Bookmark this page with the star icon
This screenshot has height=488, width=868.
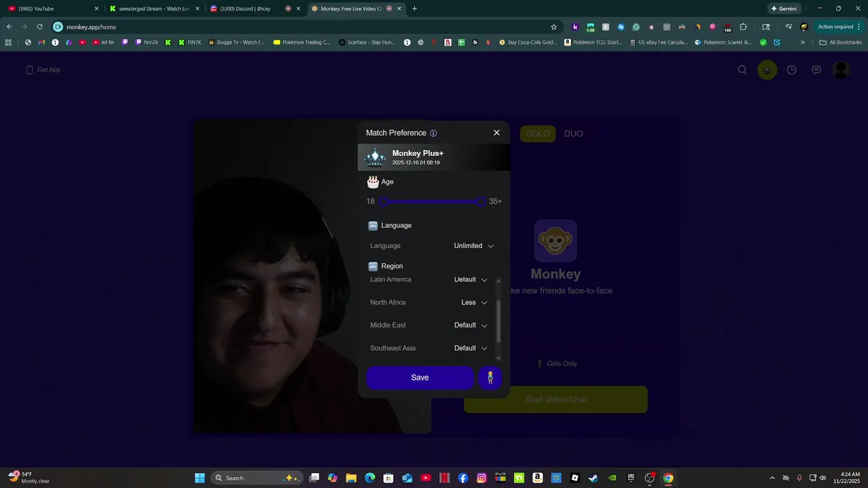point(553,27)
